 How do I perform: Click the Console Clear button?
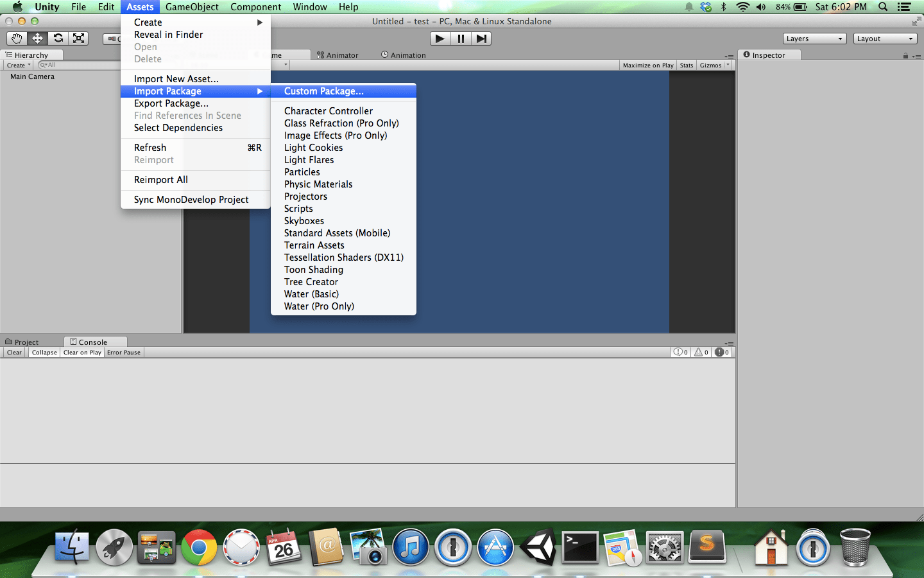tap(14, 353)
